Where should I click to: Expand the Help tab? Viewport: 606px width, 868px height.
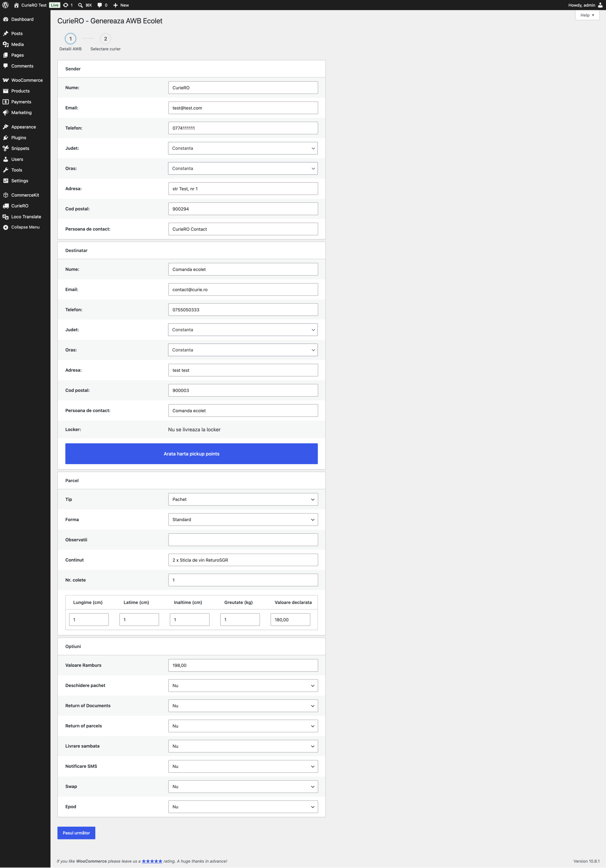pos(587,15)
